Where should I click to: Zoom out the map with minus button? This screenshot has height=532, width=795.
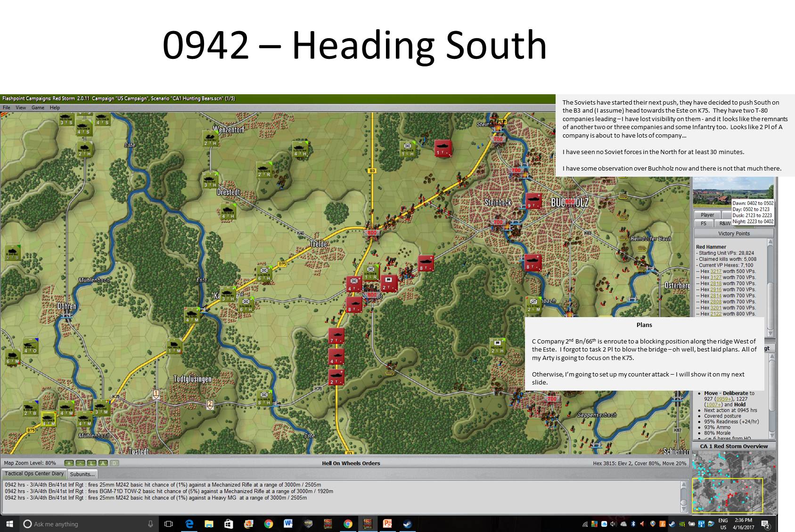click(80, 463)
